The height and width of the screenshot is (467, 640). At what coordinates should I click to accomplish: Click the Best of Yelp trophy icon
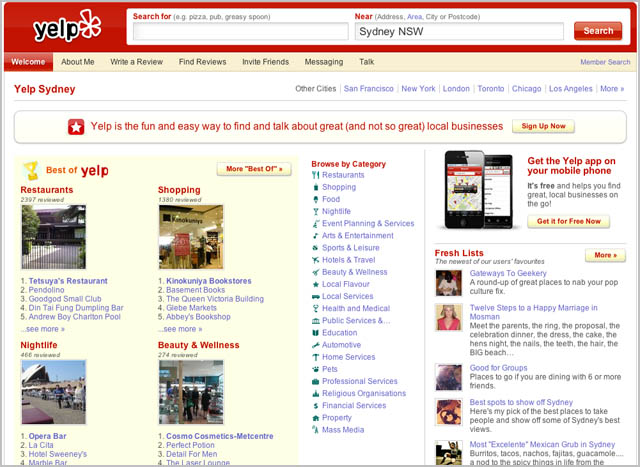[32, 170]
